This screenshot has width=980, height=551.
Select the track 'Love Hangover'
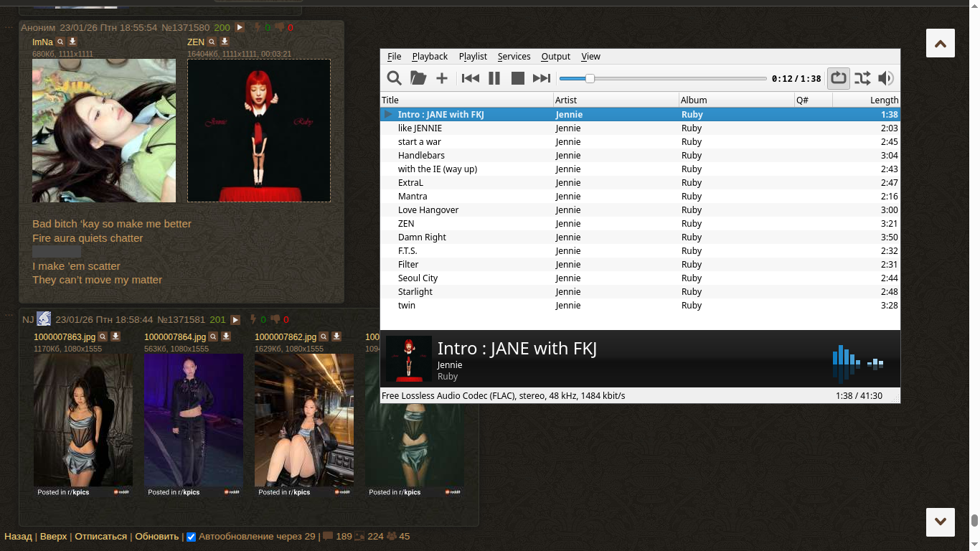pyautogui.click(x=640, y=210)
